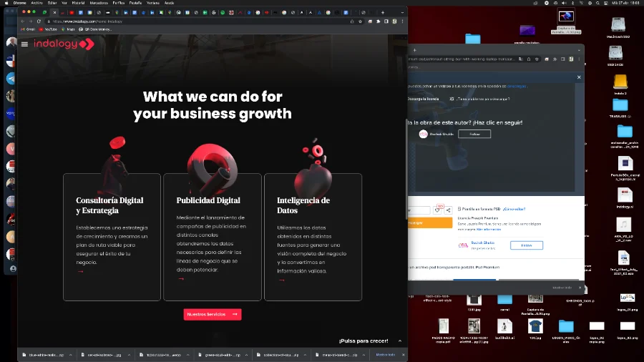Image resolution: width=644 pixels, height=362 pixels.
Task: Expand options for the .webp download item
Action: point(188,355)
